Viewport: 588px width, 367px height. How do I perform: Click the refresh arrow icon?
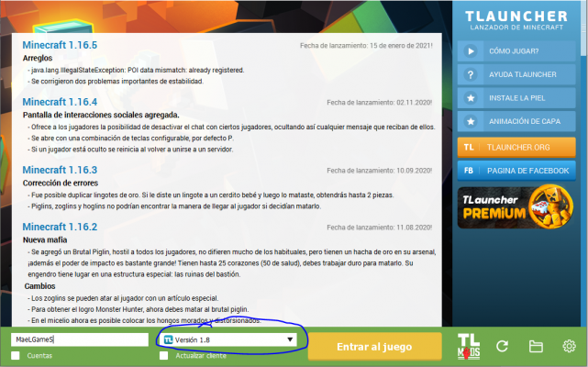pos(502,346)
